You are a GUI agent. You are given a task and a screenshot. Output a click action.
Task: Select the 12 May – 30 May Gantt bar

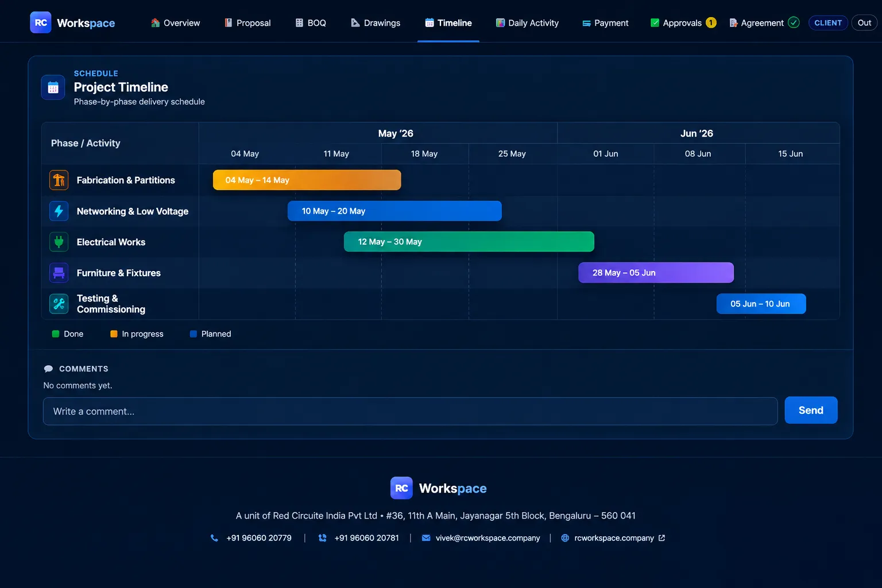tap(469, 242)
